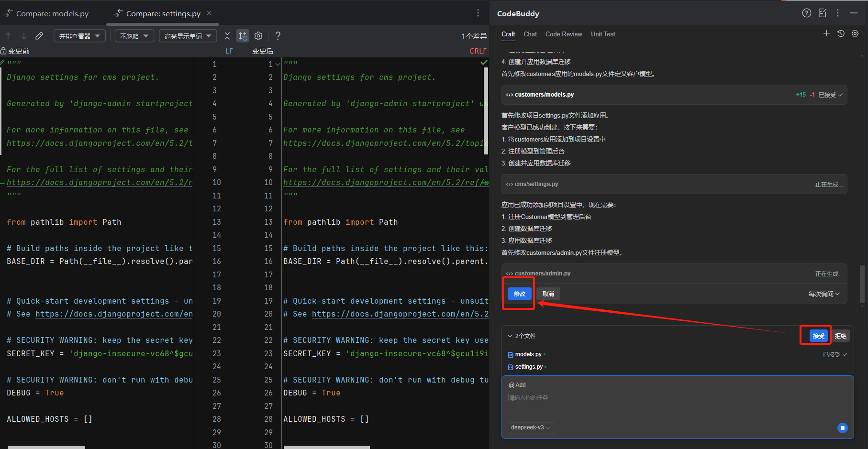Click the LF line separator label
This screenshot has width=868, height=449.
[229, 51]
